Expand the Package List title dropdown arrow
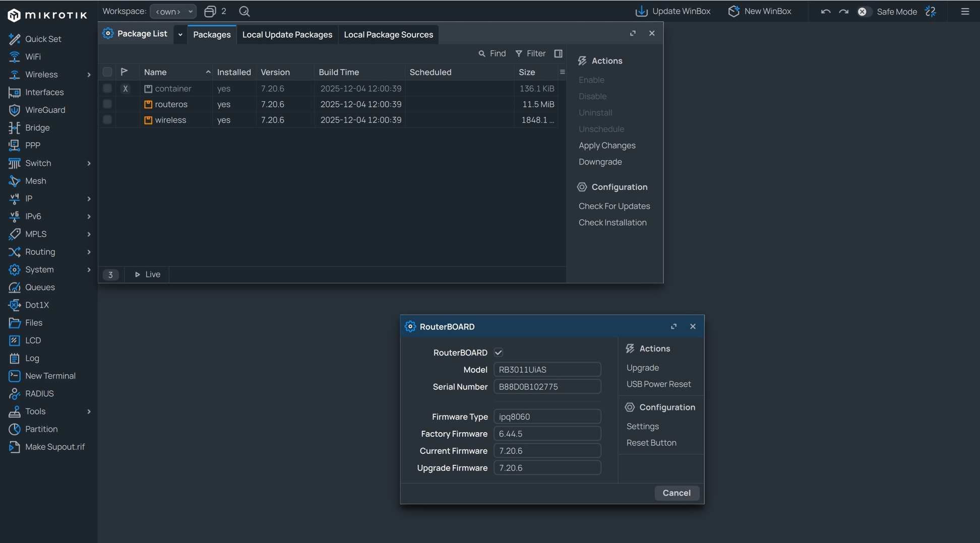 coord(180,34)
